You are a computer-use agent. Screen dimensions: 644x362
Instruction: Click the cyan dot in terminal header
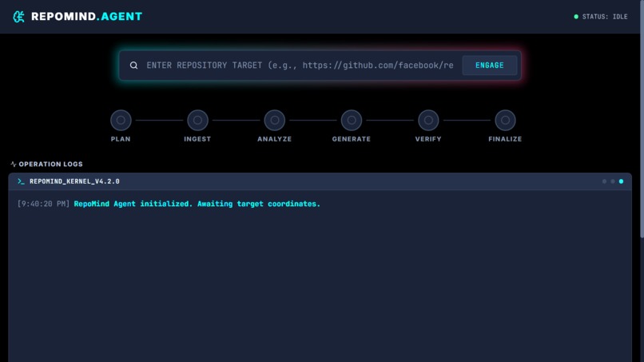click(x=621, y=181)
